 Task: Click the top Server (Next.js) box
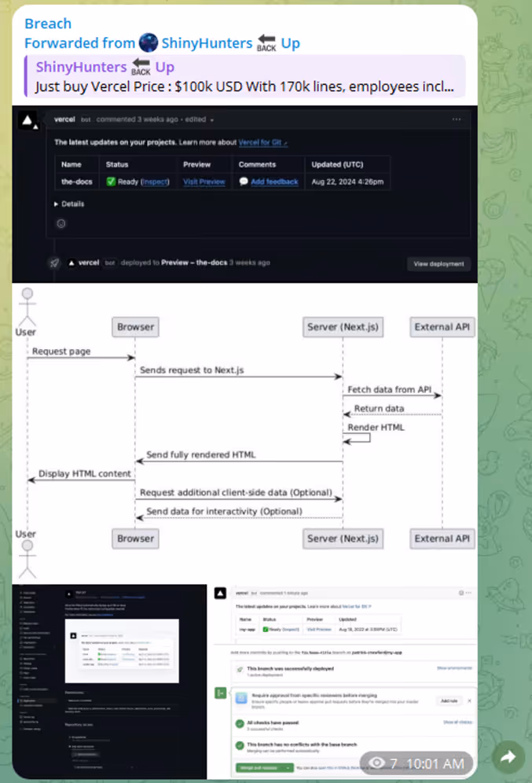click(343, 327)
